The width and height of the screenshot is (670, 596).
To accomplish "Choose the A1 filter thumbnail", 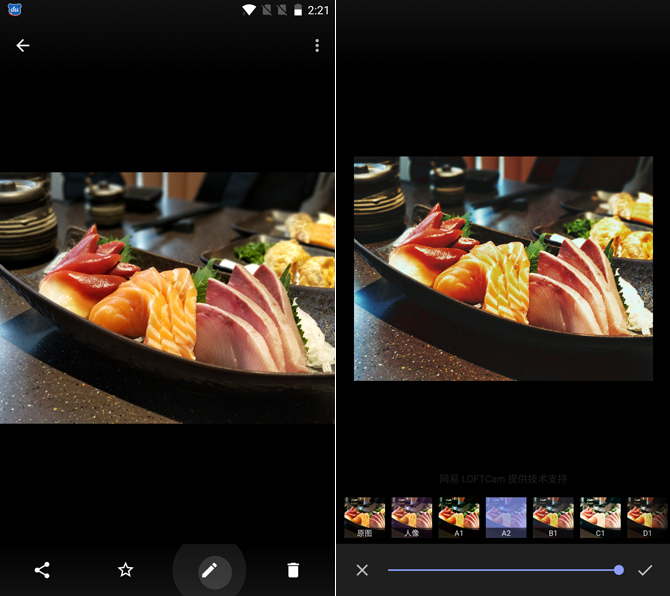I will point(459,517).
